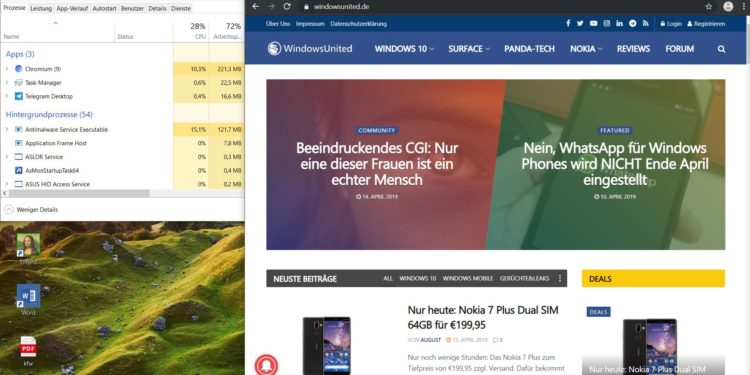Open Beeindruckendes CGI article headline
This screenshot has width=750, height=375.
[x=377, y=164]
